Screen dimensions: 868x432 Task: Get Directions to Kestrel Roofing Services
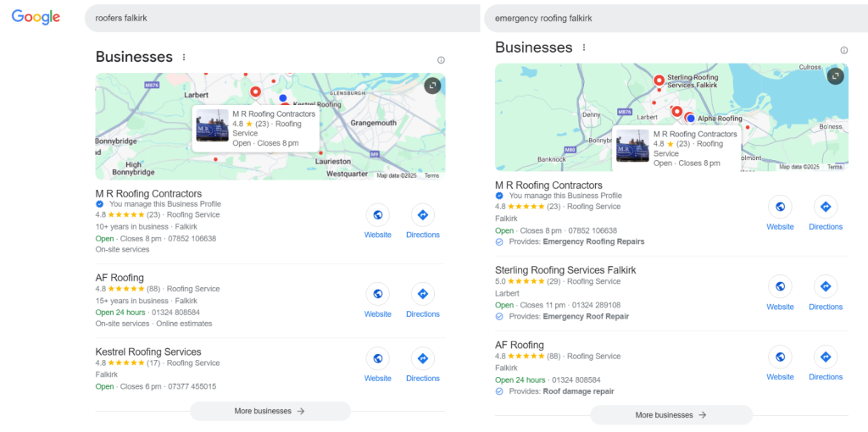click(423, 359)
